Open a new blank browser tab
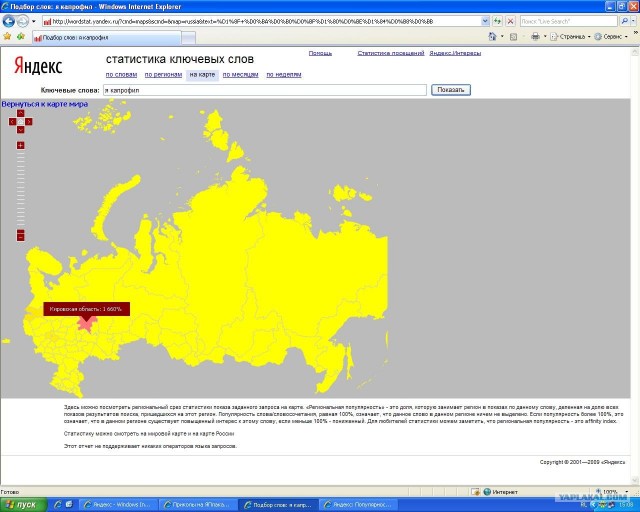The height and width of the screenshot is (512, 640). pyautogui.click(x=188, y=38)
